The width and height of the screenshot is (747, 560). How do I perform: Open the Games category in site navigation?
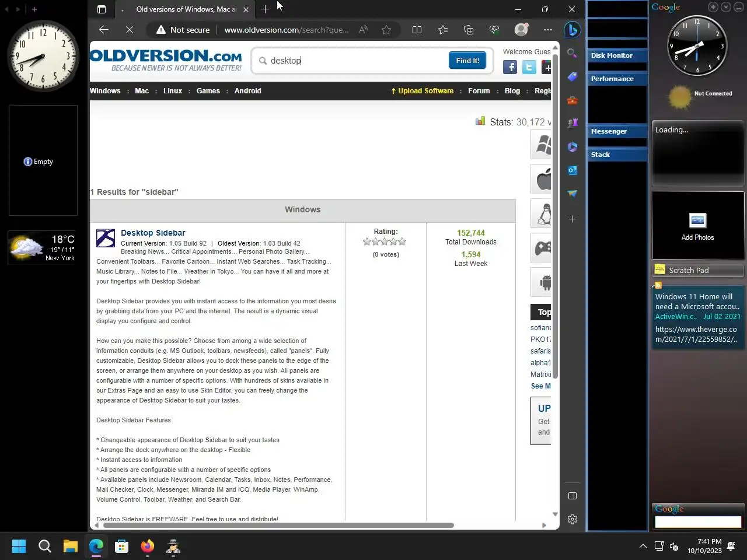(208, 91)
